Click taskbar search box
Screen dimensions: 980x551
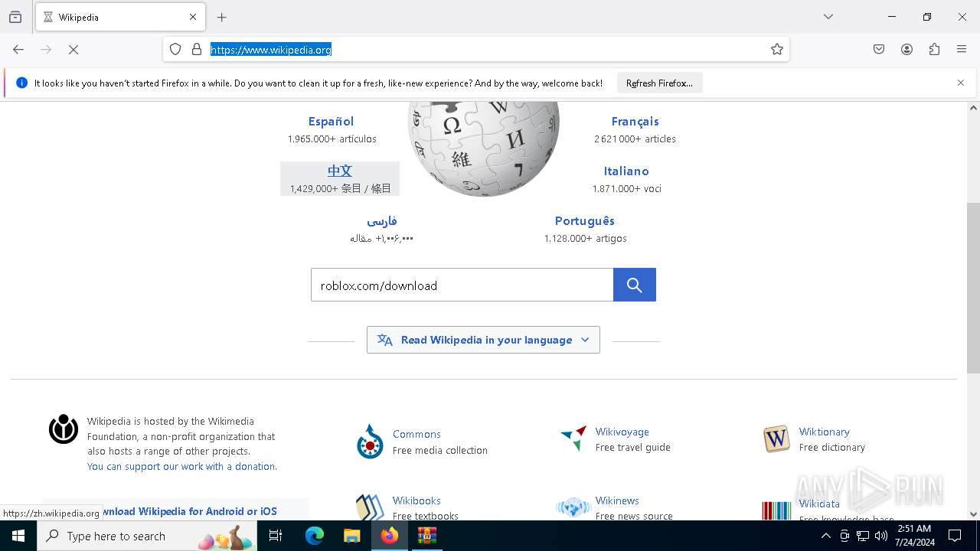(147, 536)
